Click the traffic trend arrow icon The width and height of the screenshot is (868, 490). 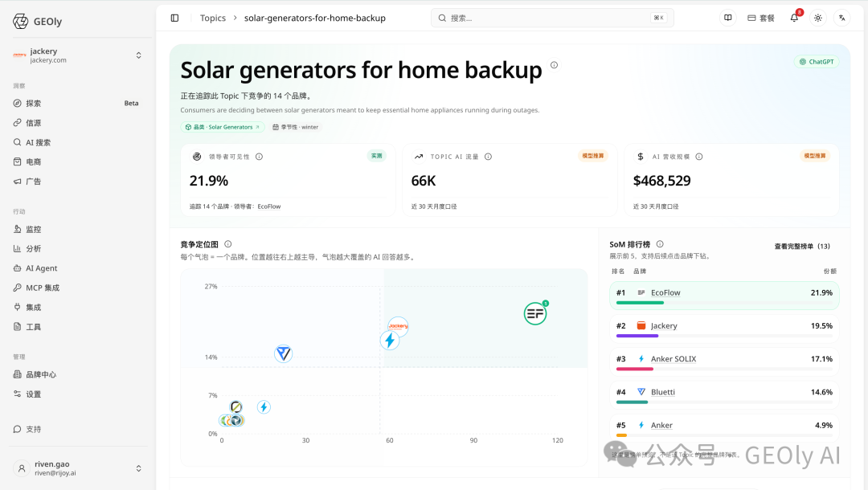click(x=419, y=157)
